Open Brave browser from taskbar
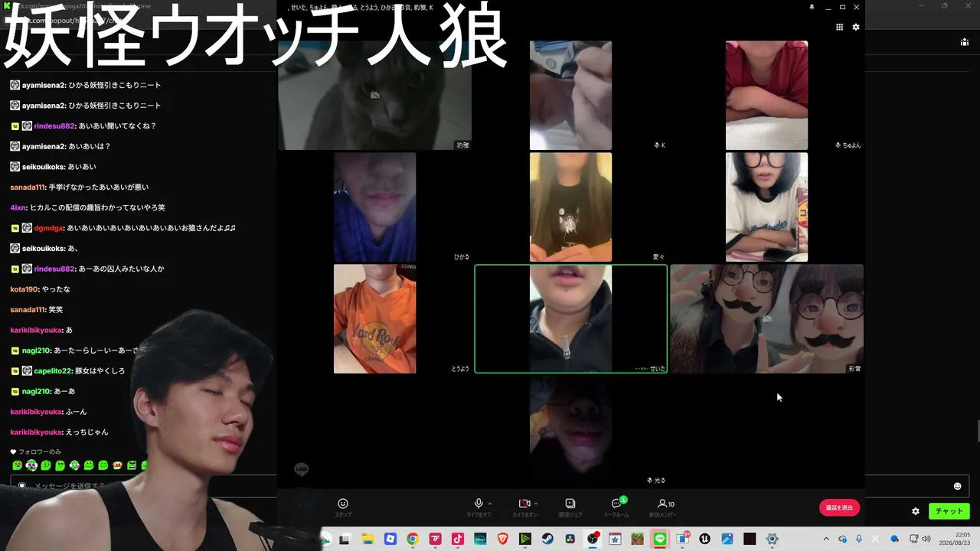 click(x=502, y=539)
